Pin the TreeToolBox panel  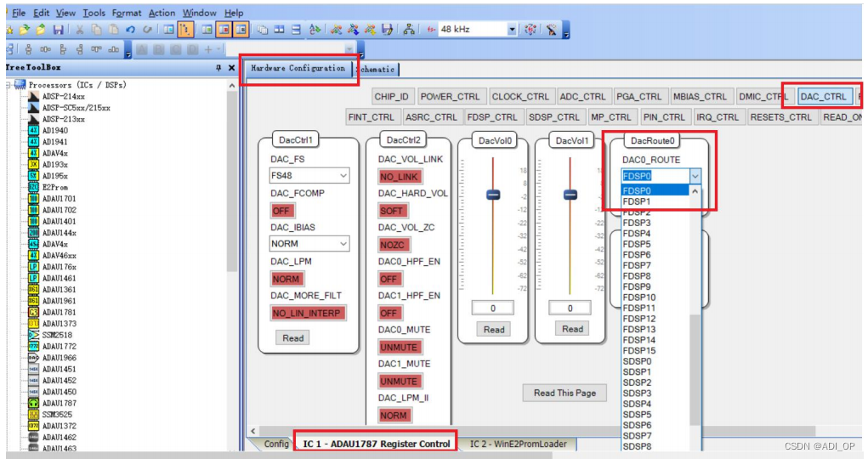point(218,67)
